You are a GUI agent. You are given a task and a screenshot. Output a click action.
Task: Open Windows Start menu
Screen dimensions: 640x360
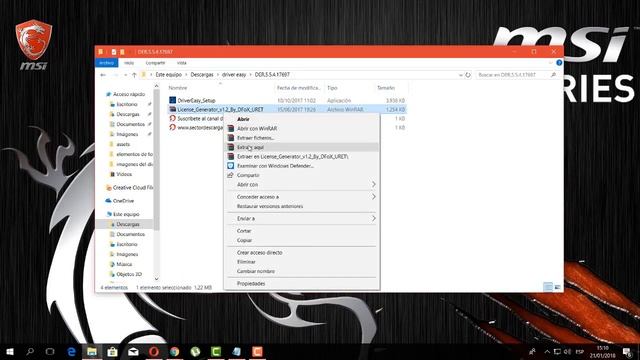pos(10,351)
